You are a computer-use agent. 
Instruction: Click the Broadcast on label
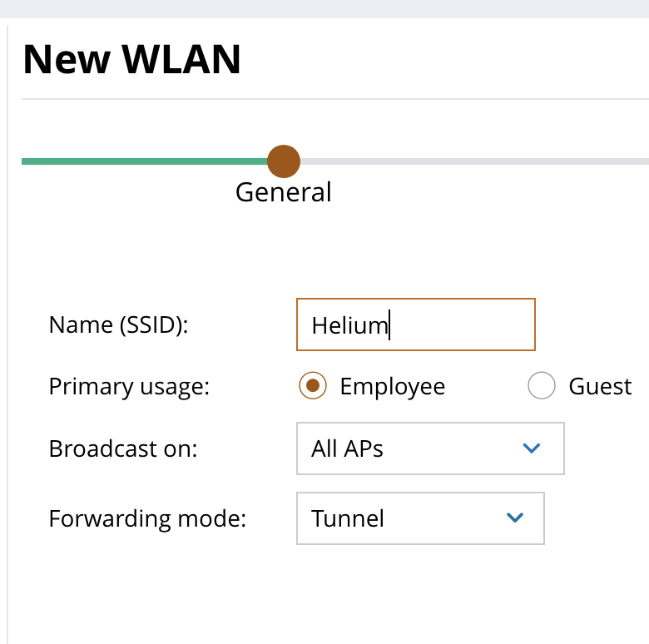123,448
